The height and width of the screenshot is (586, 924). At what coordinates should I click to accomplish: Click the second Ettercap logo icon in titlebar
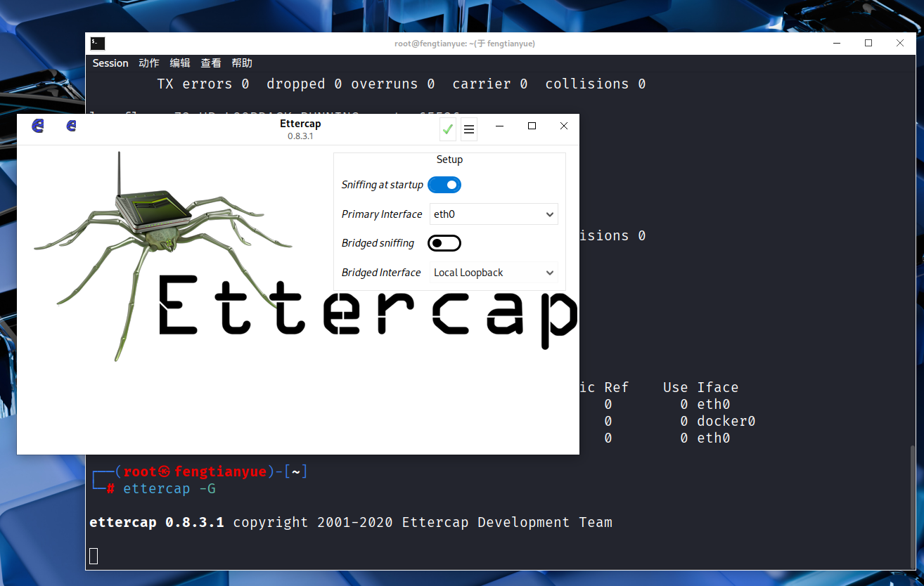coord(71,126)
